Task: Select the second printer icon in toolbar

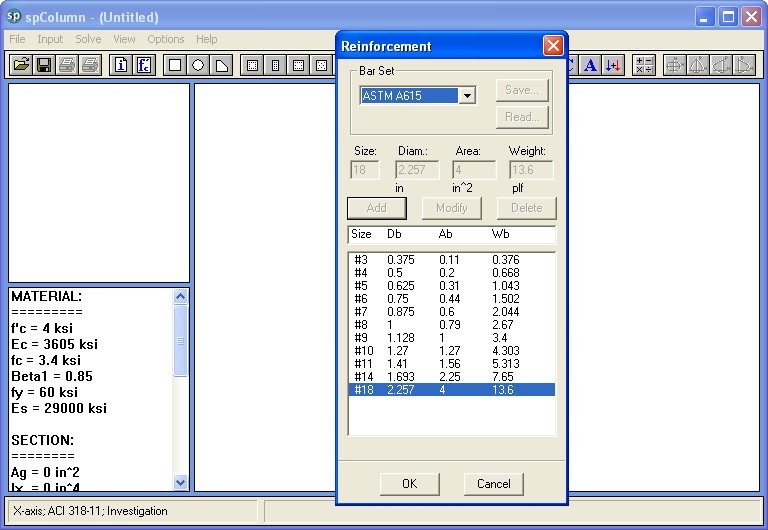Action: click(90, 65)
